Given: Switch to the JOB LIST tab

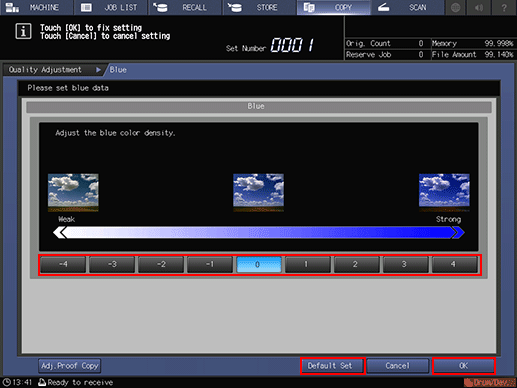Looking at the screenshot, I should 111,7.
